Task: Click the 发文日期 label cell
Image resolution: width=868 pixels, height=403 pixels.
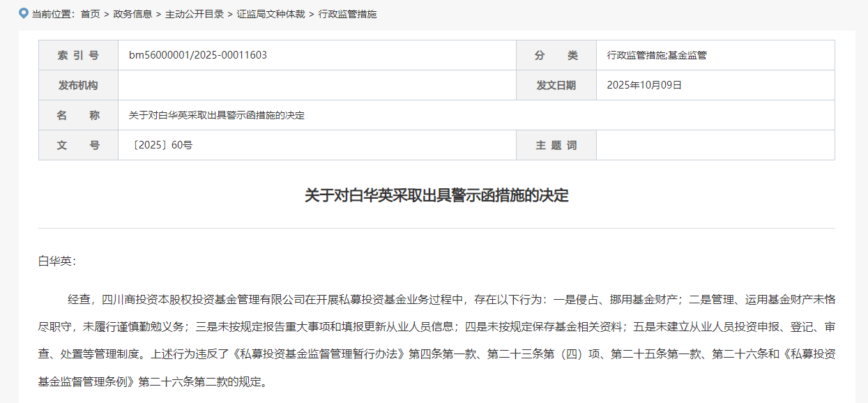Action: [x=556, y=85]
